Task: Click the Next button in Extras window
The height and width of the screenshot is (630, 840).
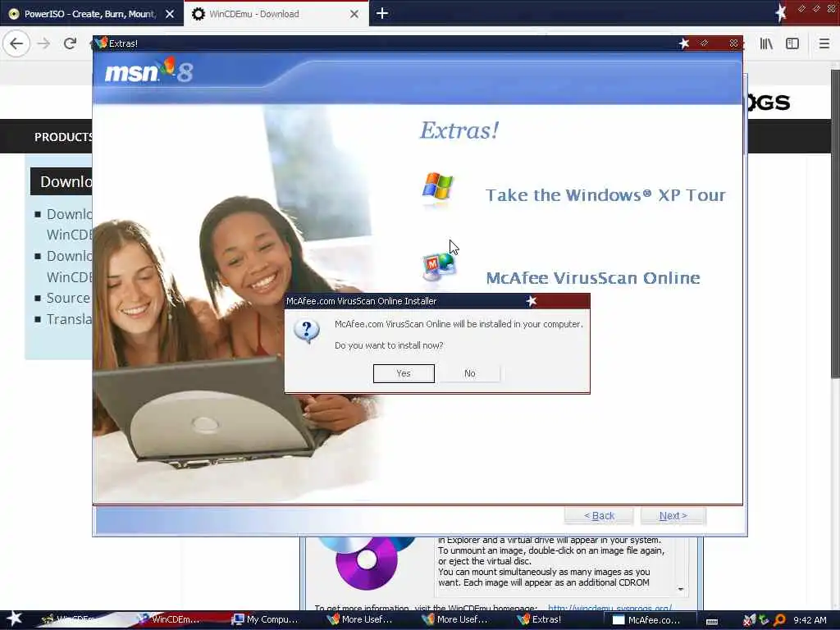Action: [x=673, y=516]
